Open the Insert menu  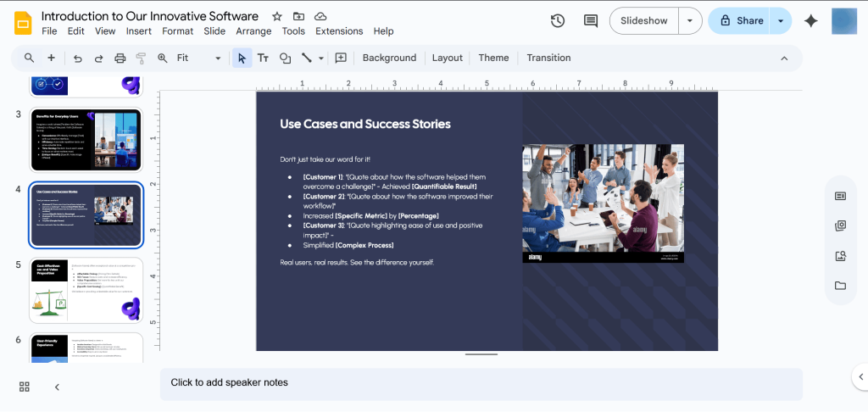[139, 31]
